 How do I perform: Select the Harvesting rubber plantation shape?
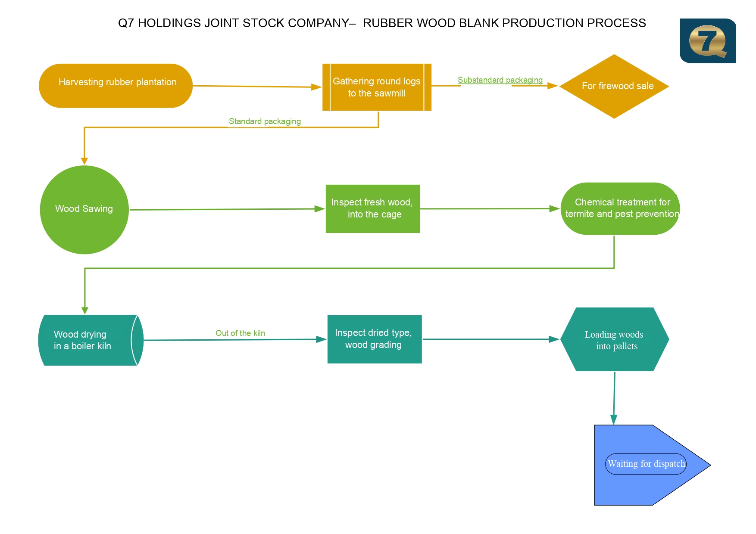click(116, 86)
